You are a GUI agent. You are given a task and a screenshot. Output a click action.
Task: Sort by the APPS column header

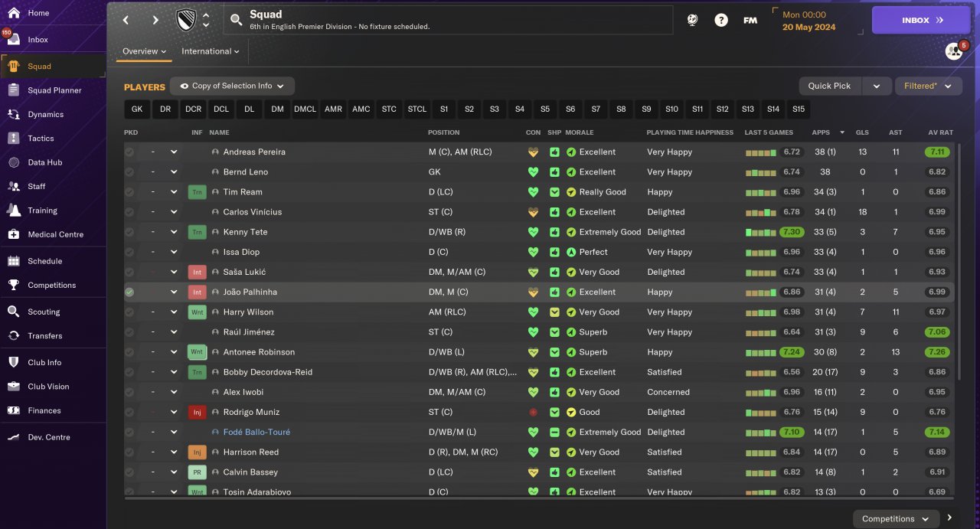(821, 132)
